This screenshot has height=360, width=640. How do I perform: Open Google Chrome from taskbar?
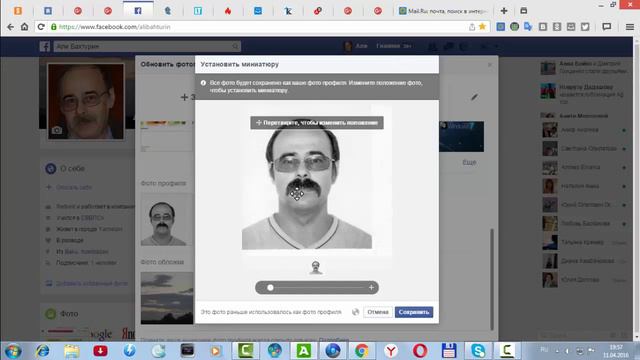[362, 351]
